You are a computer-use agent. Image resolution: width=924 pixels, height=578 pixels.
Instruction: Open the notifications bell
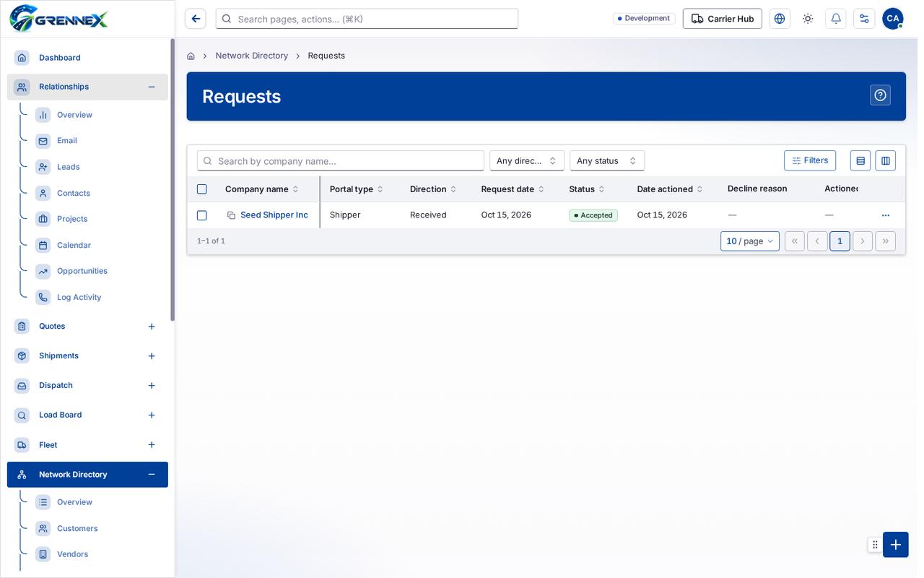pyautogui.click(x=836, y=19)
